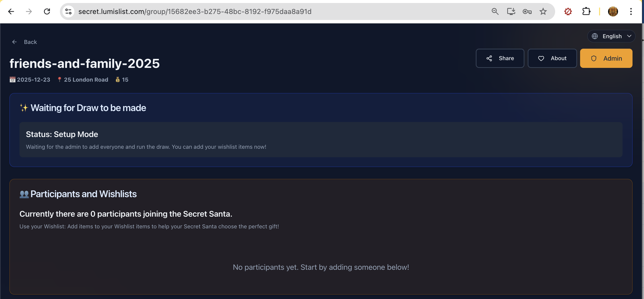Viewport: 644px width, 299px height.
Task: Reload the current page
Action: (x=47, y=11)
